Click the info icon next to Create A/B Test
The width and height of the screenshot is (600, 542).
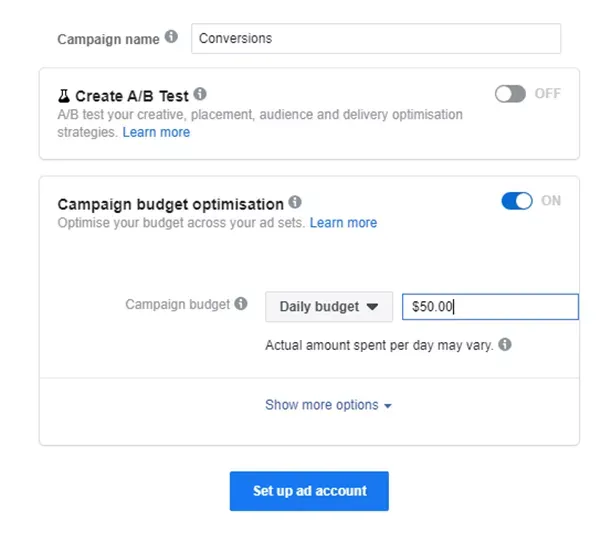point(200,93)
